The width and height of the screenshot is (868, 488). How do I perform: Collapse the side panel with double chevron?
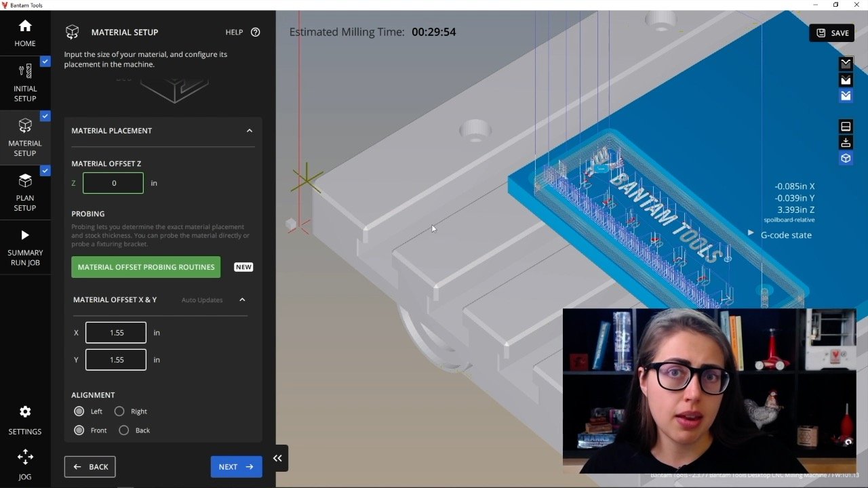277,458
